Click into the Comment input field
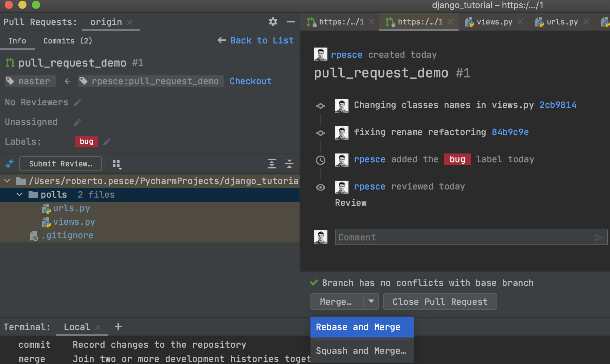 pyautogui.click(x=471, y=237)
